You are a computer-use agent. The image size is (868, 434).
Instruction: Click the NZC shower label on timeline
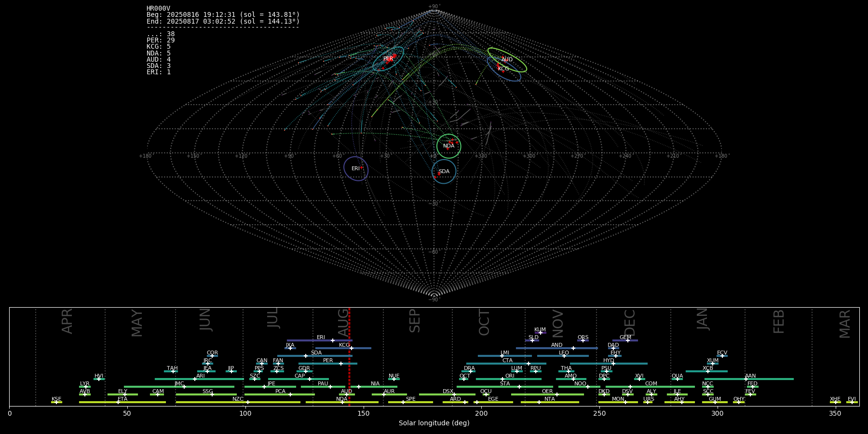click(238, 399)
